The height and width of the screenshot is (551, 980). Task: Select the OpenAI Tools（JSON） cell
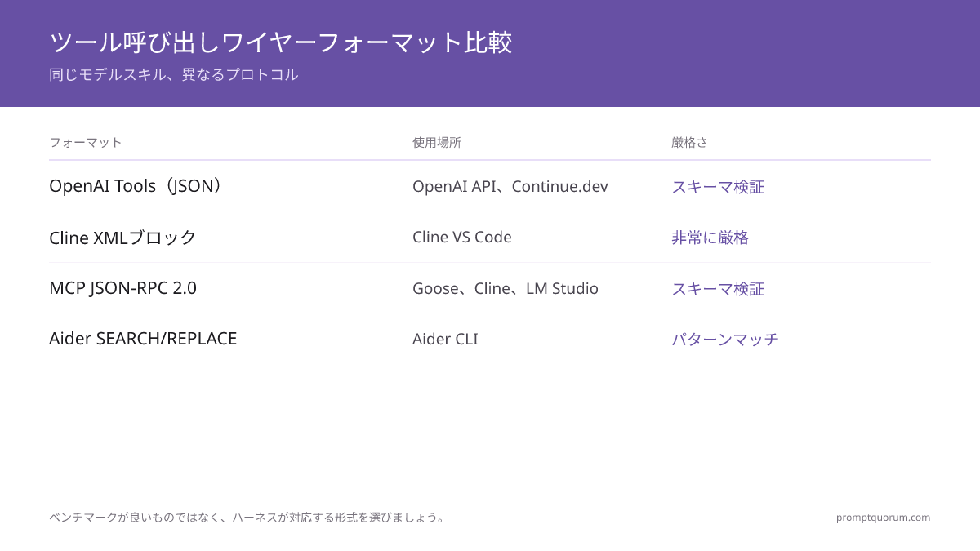[137, 186]
